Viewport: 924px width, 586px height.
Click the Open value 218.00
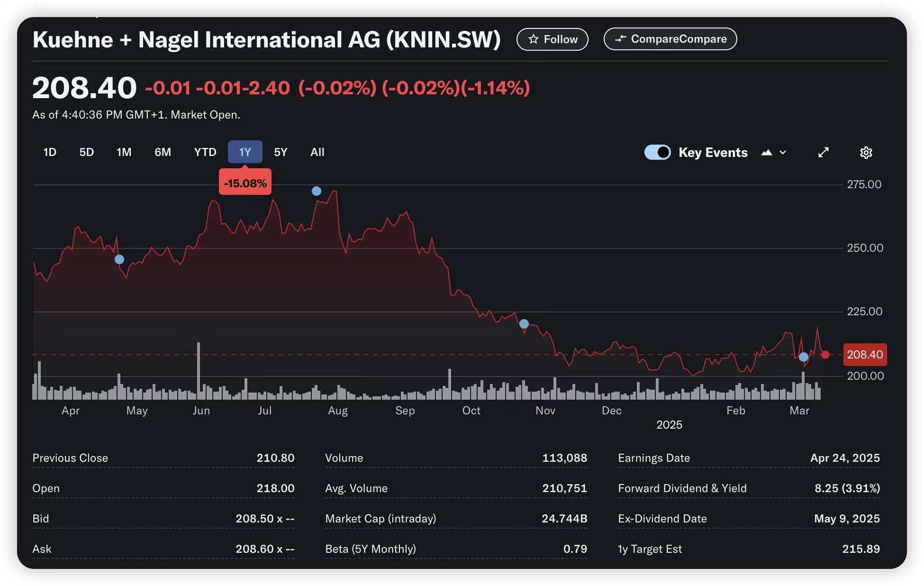[275, 488]
